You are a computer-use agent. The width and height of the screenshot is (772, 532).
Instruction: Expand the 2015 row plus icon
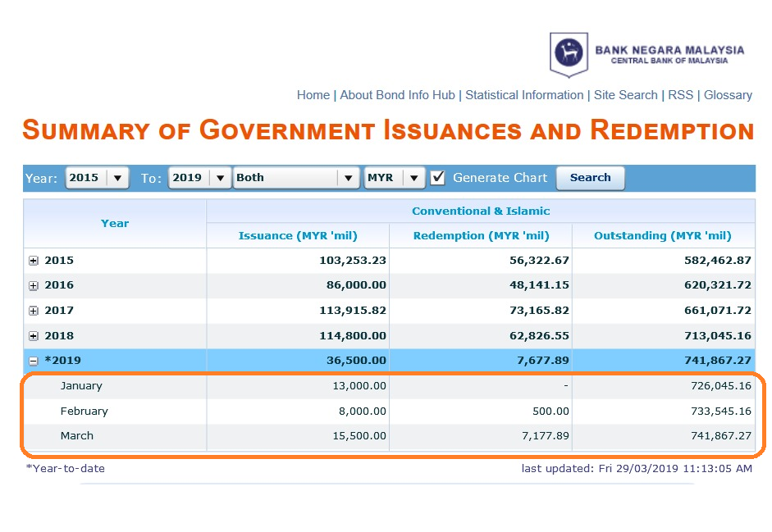pos(34,261)
